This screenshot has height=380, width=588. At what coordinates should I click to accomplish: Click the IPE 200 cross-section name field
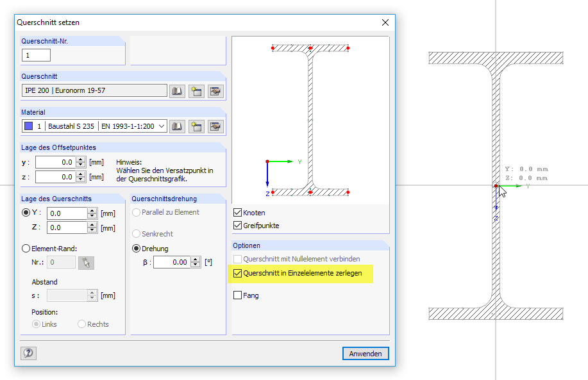coord(94,90)
